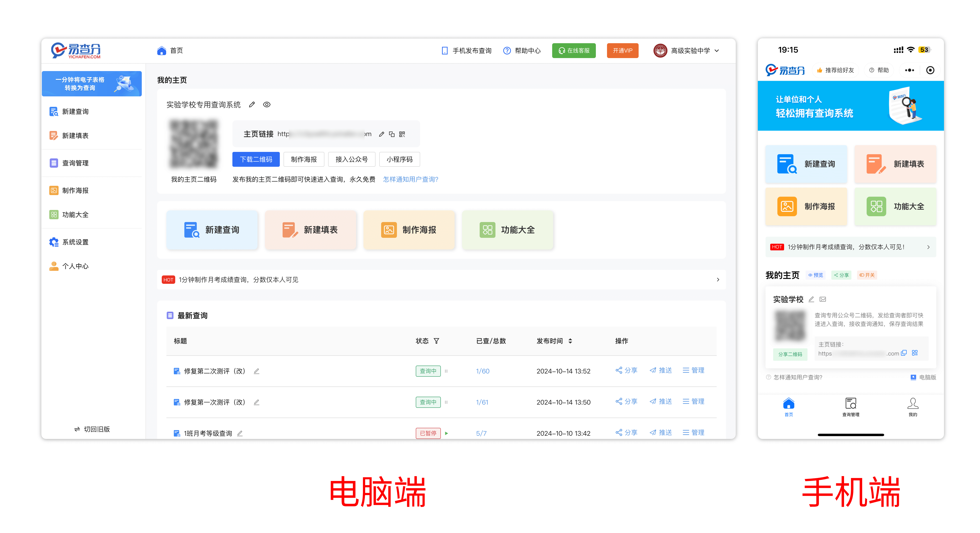
Task: Open 制作海报 in desktop left sidebar
Action: pos(69,190)
